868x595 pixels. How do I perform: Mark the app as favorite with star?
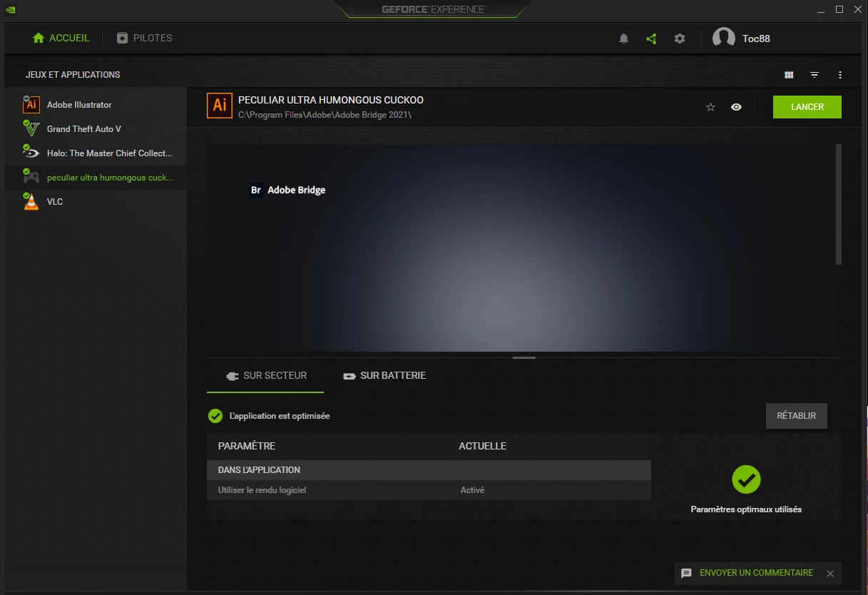(x=710, y=107)
